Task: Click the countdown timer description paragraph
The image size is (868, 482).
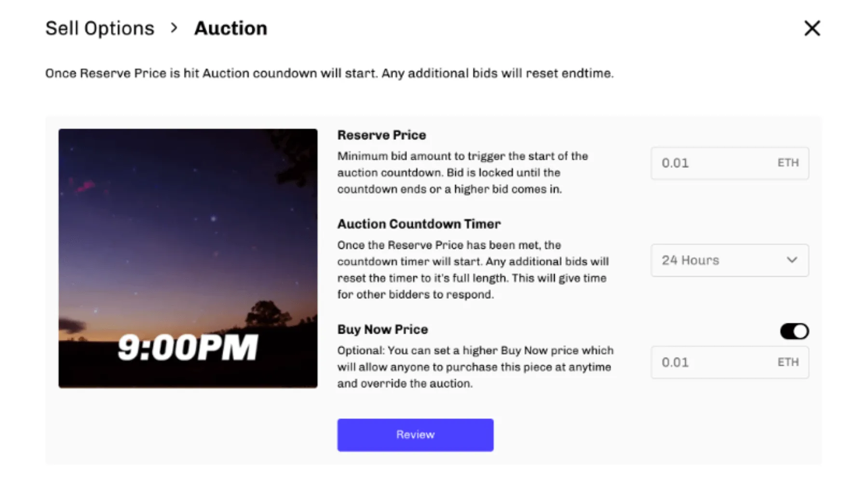Action: 473,270
